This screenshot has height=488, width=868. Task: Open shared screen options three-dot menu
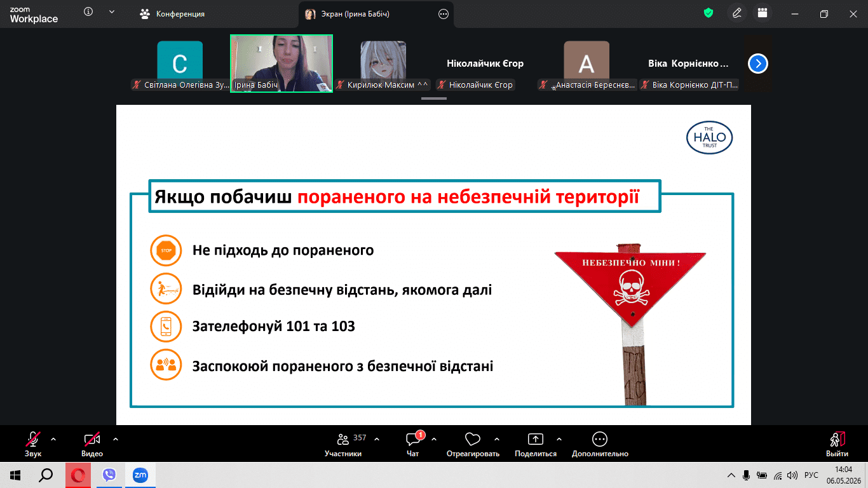444,13
